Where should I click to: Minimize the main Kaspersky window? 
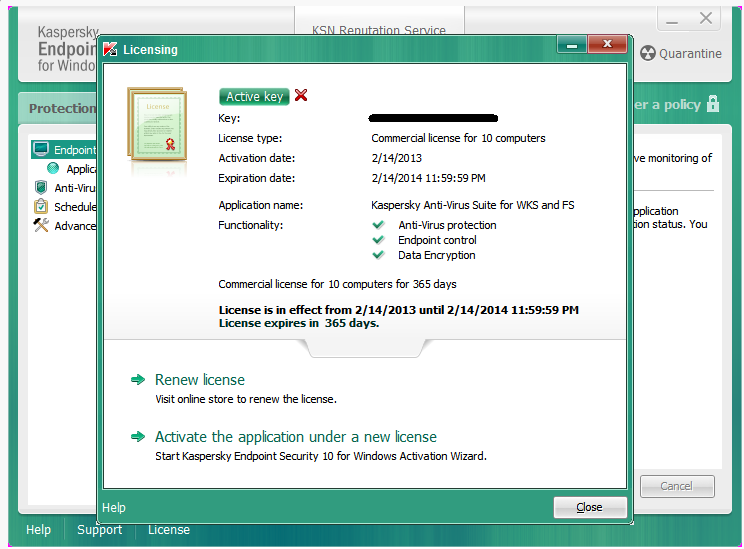[671, 21]
